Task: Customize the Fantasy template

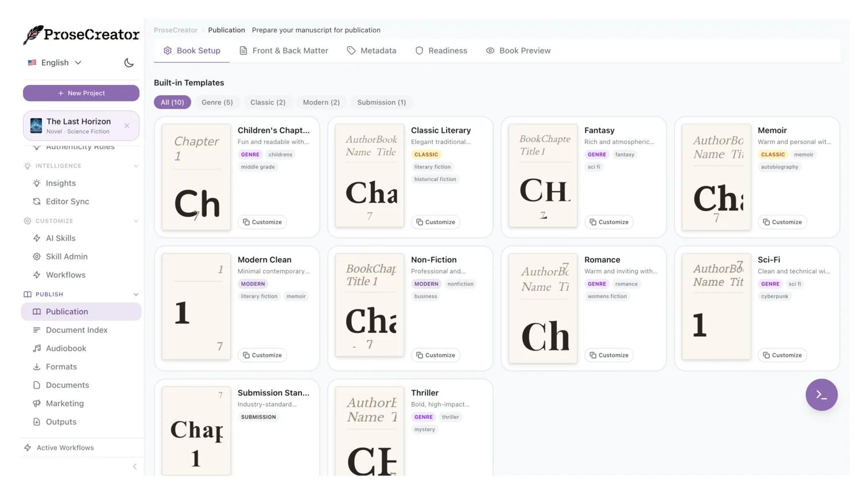Action: tap(609, 222)
